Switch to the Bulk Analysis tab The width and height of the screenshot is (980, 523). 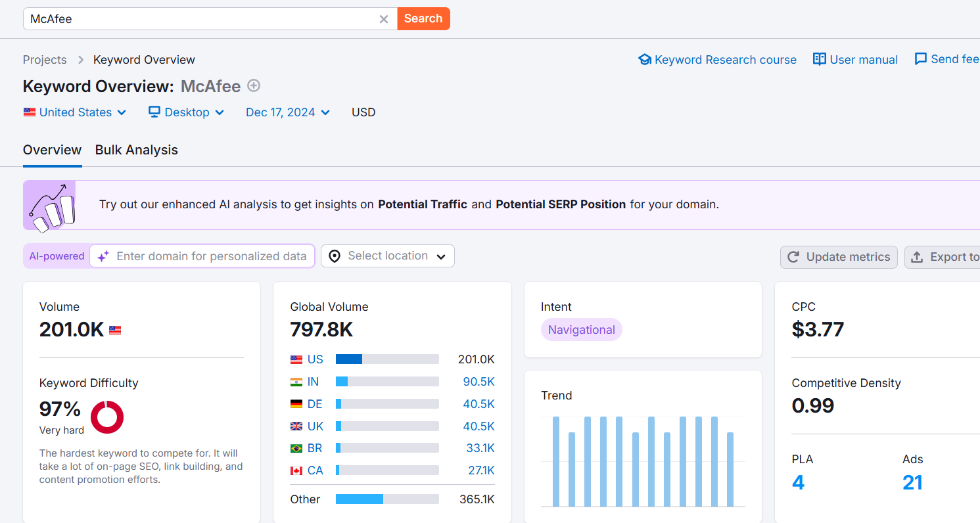pyautogui.click(x=137, y=150)
